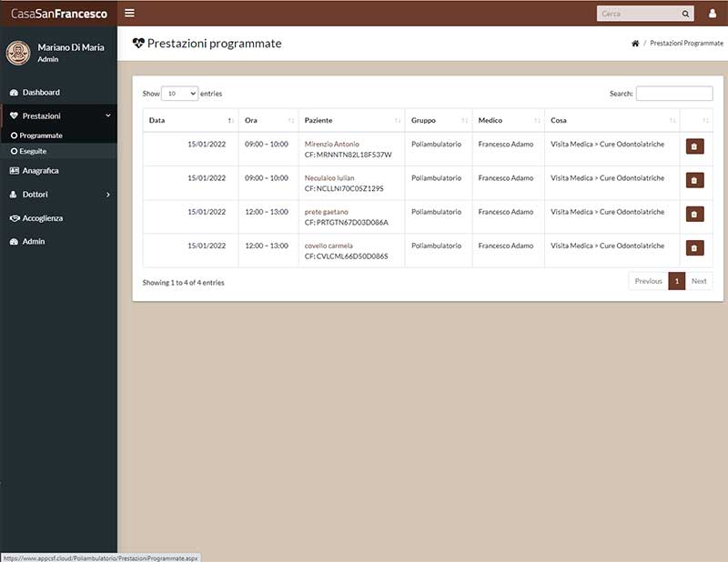This screenshot has width=728, height=562.
Task: Open the Admin sidebar item
Action: [58, 241]
